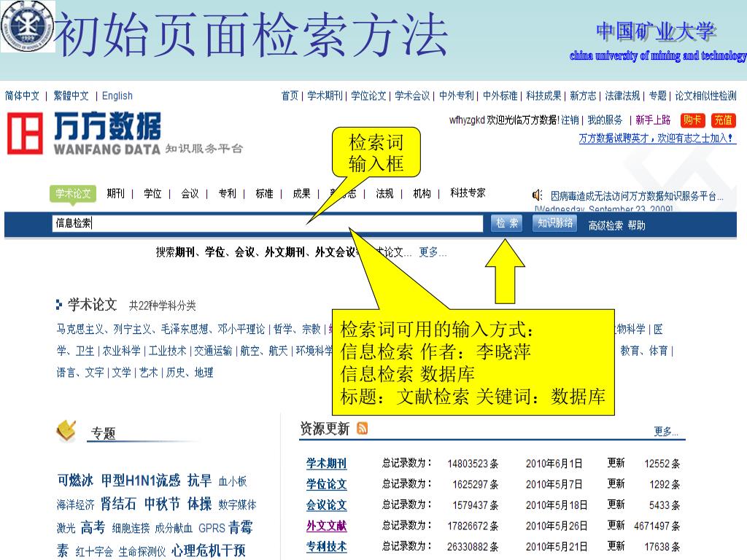Select the 学位 search tab
Image resolution: width=747 pixels, height=560 pixels.
[x=152, y=194]
